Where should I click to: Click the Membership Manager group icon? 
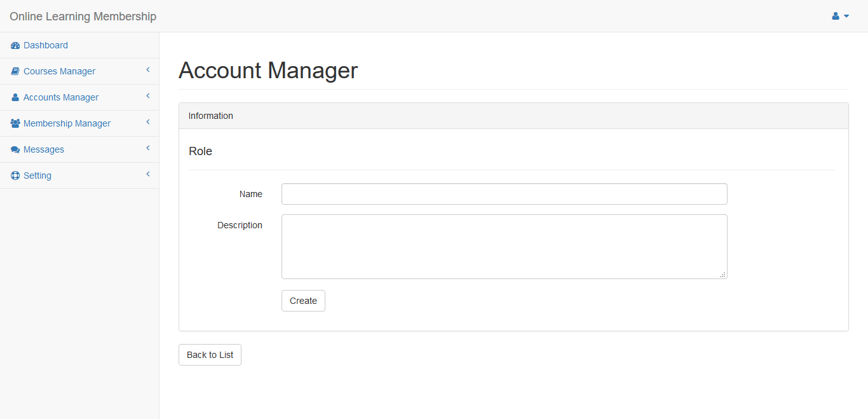tap(15, 124)
